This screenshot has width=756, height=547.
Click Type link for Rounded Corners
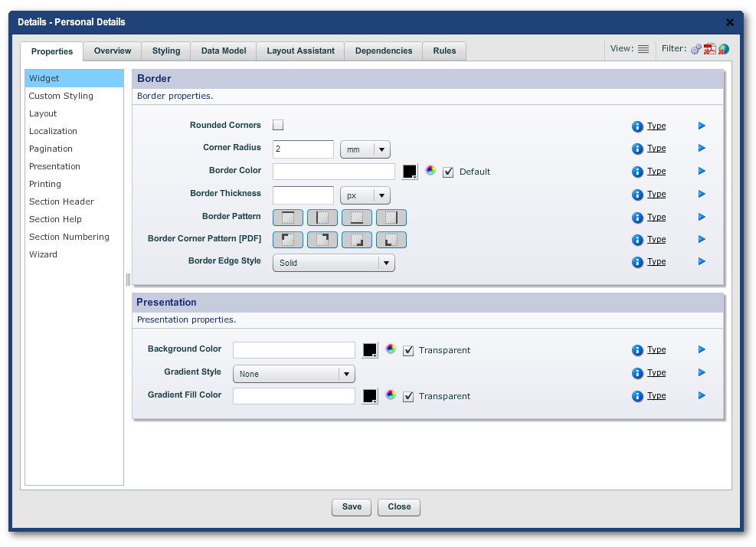click(656, 126)
